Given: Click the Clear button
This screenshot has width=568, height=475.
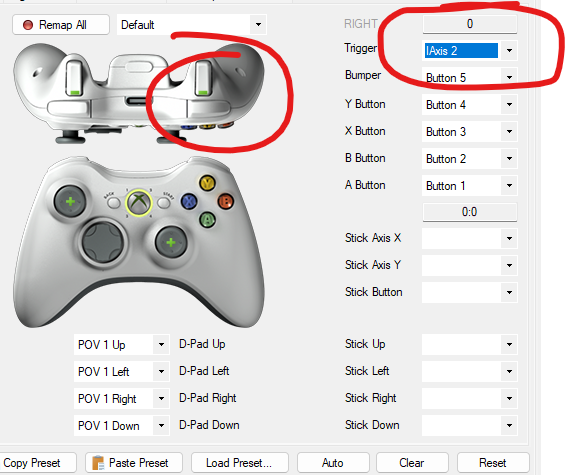Looking at the screenshot, I should tap(412, 463).
